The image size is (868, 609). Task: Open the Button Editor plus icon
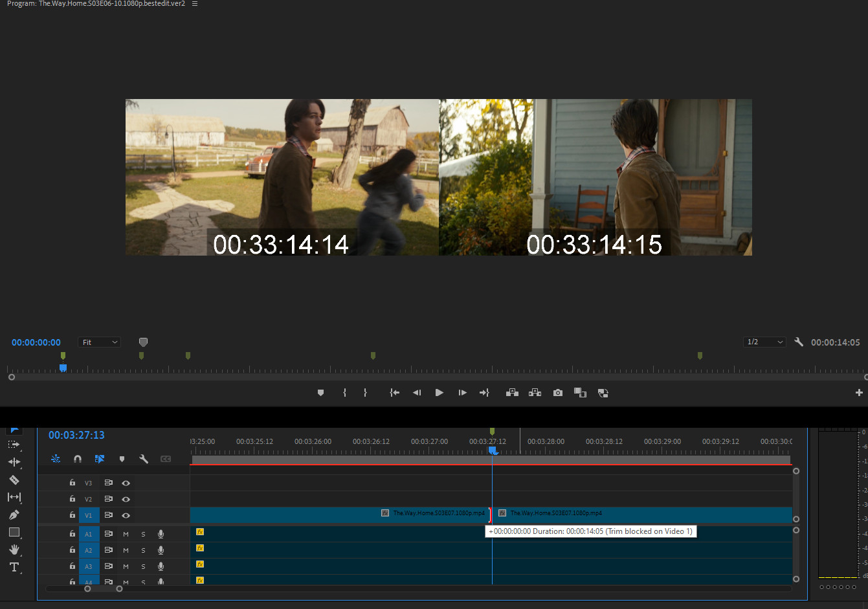(x=859, y=393)
